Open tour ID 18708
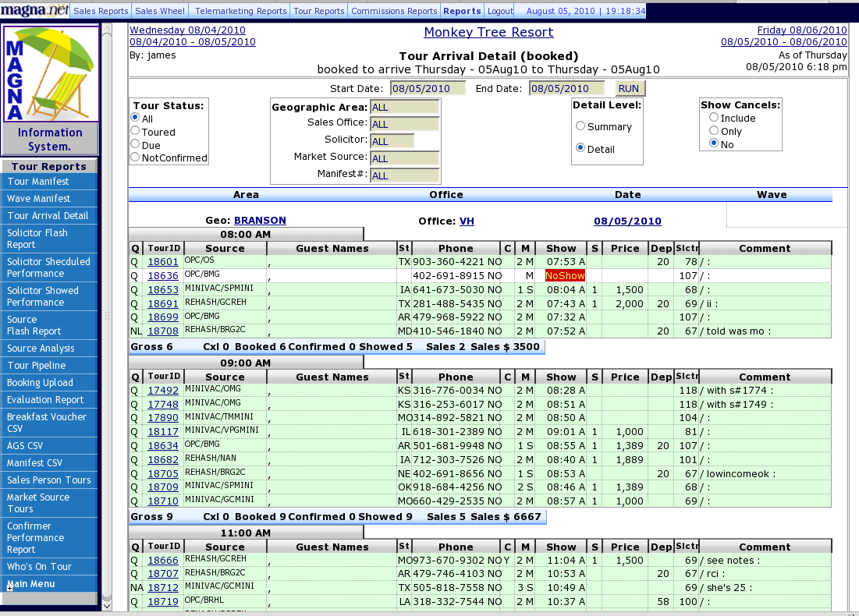The image size is (859, 616). click(x=163, y=331)
